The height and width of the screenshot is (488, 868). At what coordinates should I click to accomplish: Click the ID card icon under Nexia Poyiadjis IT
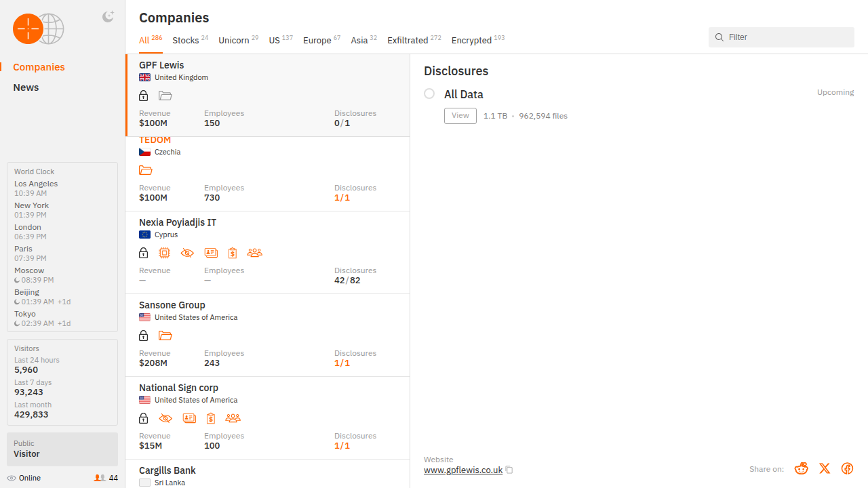click(211, 253)
